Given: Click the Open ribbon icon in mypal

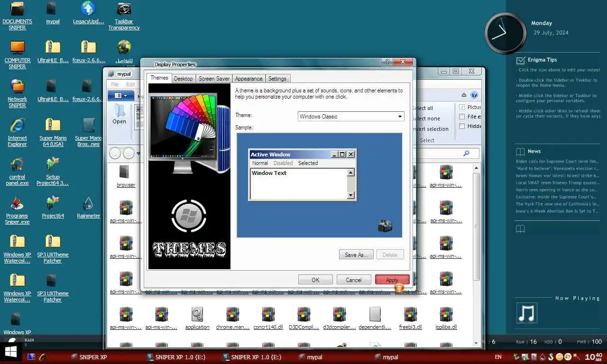Looking at the screenshot, I should (120, 114).
